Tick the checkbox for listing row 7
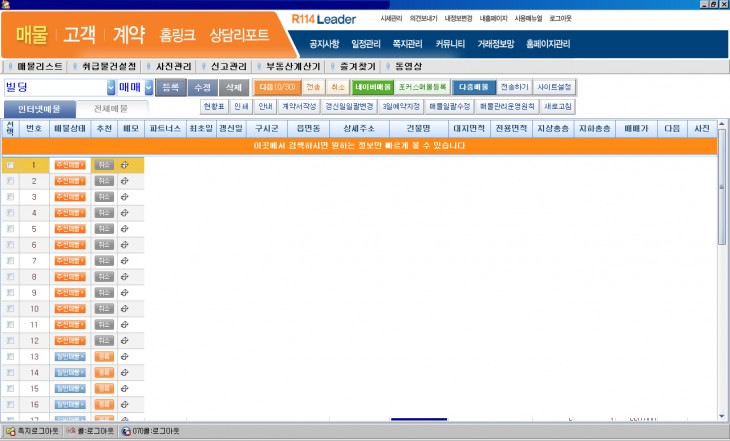Image resolution: width=730 pixels, height=441 pixels. [x=10, y=261]
